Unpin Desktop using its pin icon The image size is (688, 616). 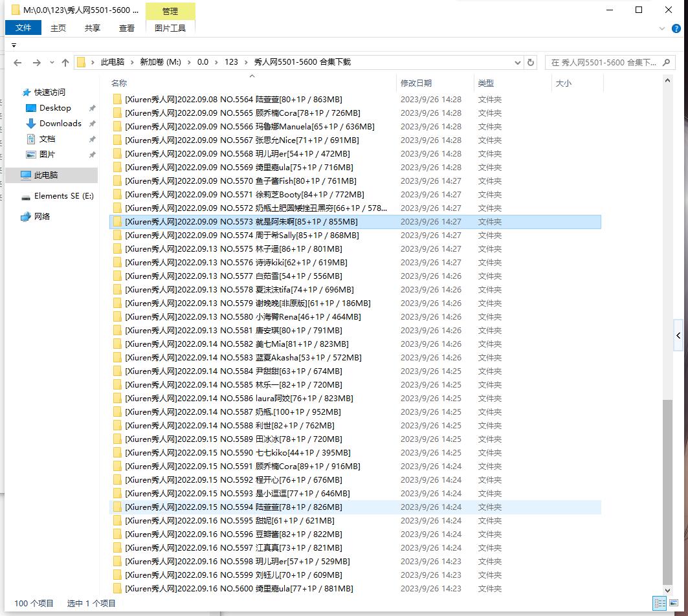pos(92,108)
